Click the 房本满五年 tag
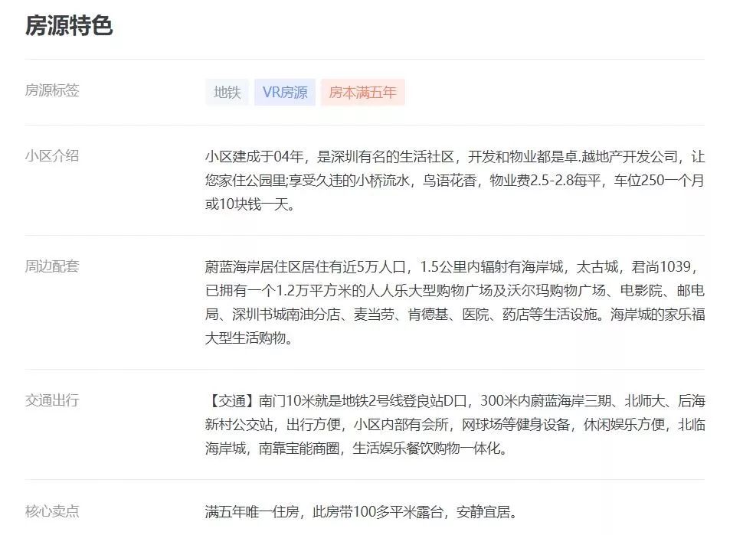This screenshot has height=535, width=756. coord(362,92)
